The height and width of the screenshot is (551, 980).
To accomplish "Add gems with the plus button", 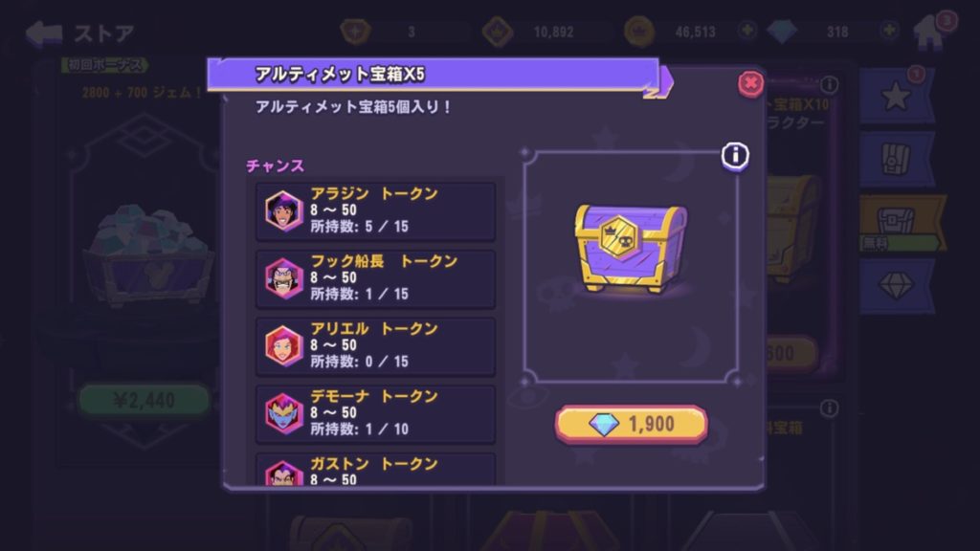I will 889,30.
